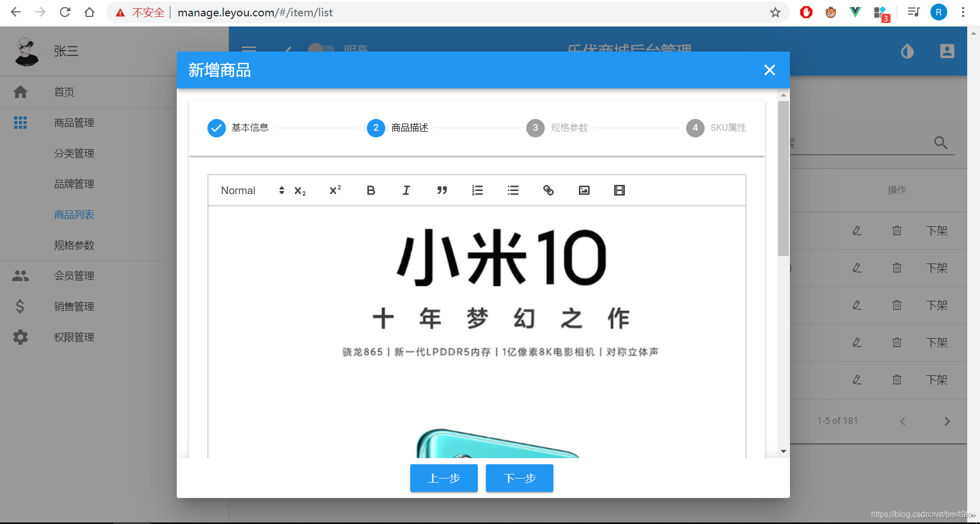980x524 pixels.
Task: Delete the third product row
Action: (x=897, y=305)
